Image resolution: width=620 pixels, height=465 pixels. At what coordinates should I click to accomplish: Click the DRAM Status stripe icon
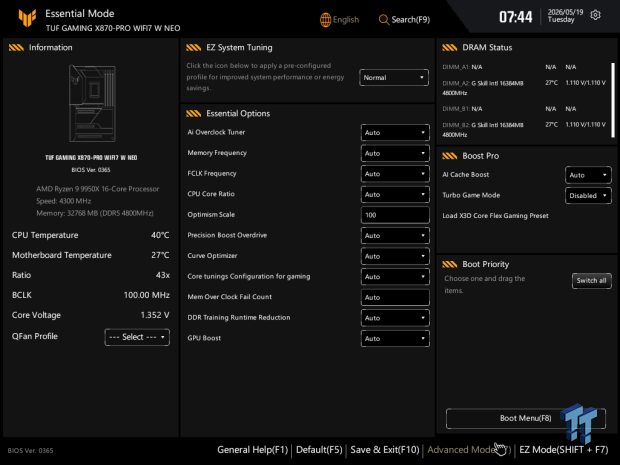[x=450, y=47]
